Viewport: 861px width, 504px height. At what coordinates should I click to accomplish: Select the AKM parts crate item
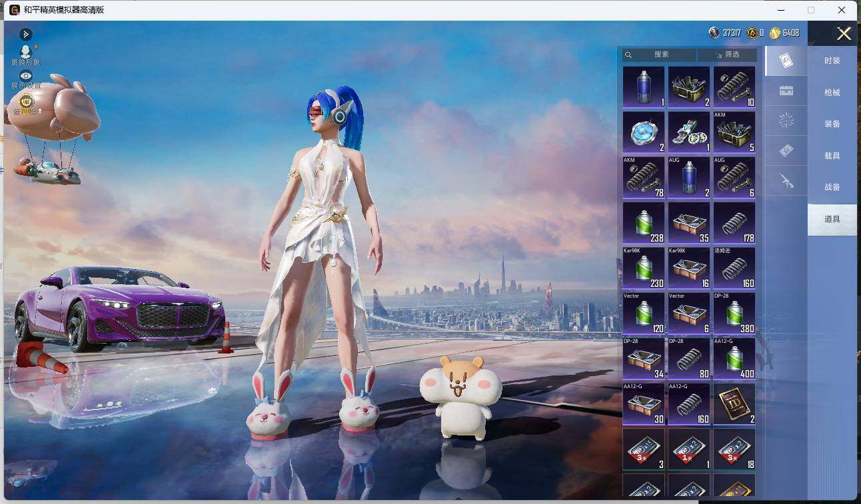click(x=734, y=132)
